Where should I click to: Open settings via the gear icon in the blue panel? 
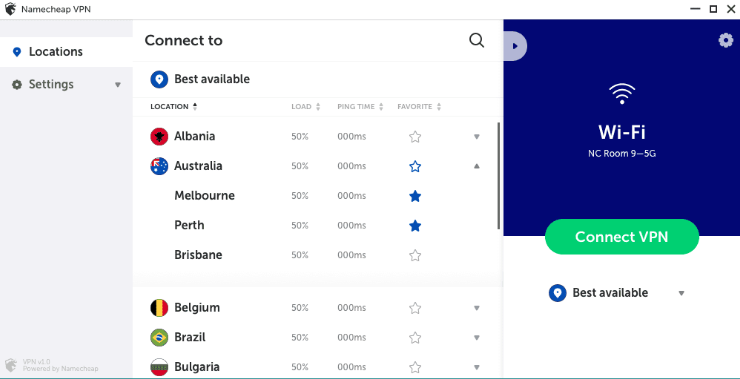(x=725, y=41)
